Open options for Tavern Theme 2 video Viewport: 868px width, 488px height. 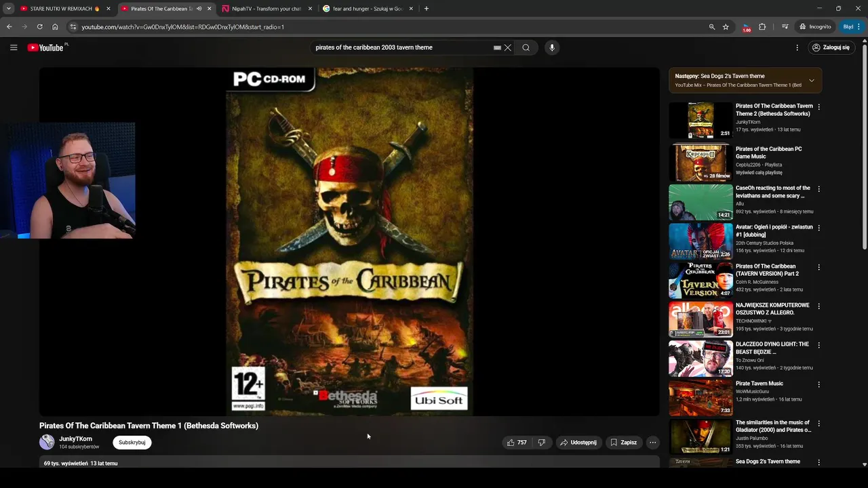coord(818,107)
